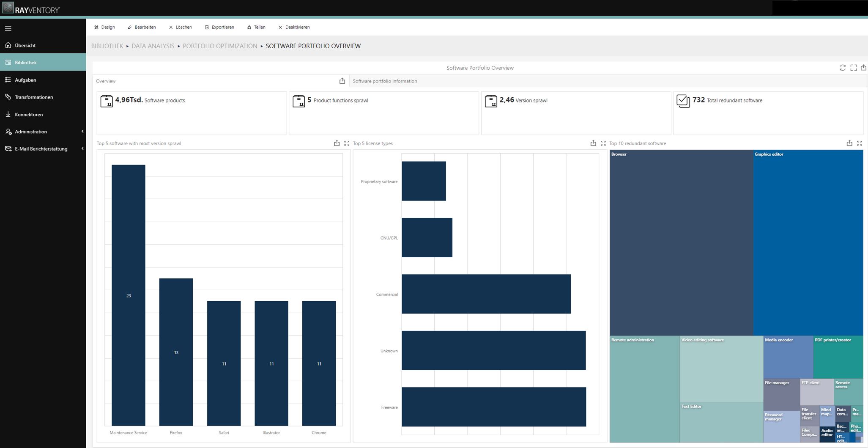Maximize the Top 10 redundant software treemap

pyautogui.click(x=859, y=143)
